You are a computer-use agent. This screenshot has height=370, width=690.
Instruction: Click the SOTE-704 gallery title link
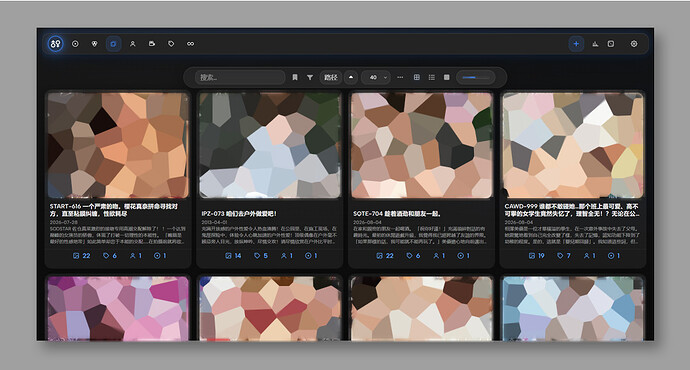point(397,213)
